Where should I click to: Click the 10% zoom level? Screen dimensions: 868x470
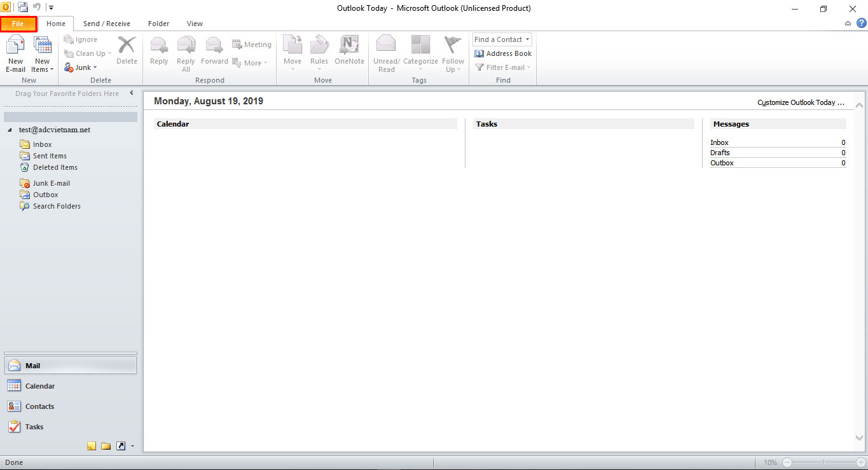pos(770,462)
